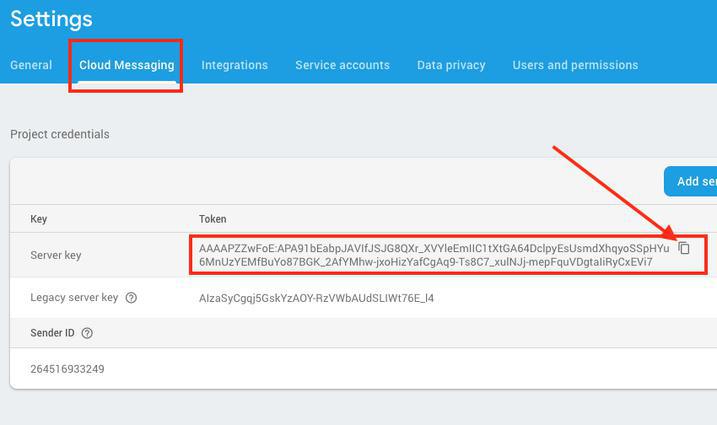
Task: Click the Key column header
Action: (39, 219)
